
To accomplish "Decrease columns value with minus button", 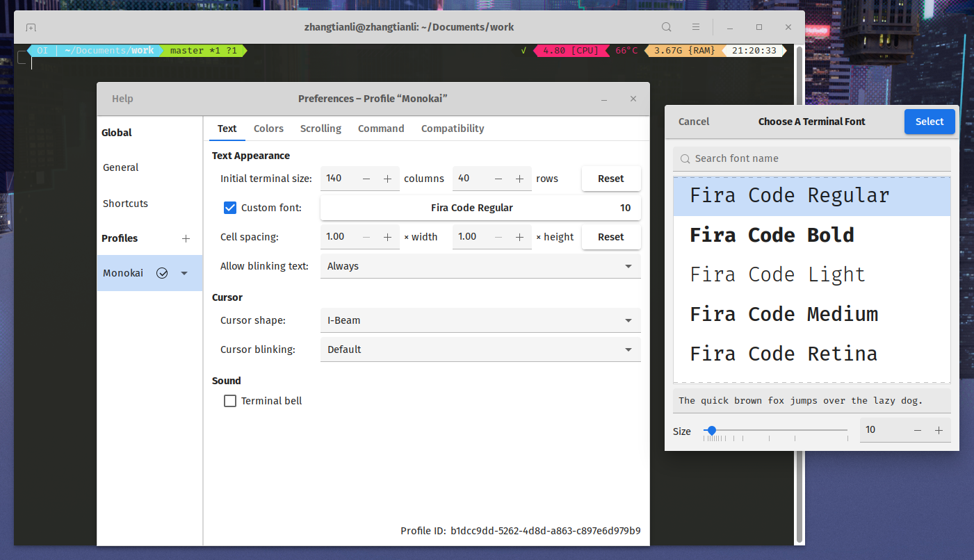I will click(x=366, y=179).
